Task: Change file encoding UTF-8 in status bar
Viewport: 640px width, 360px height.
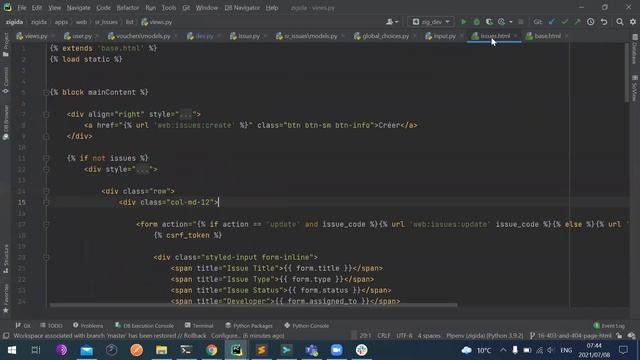Action: [x=404, y=336]
